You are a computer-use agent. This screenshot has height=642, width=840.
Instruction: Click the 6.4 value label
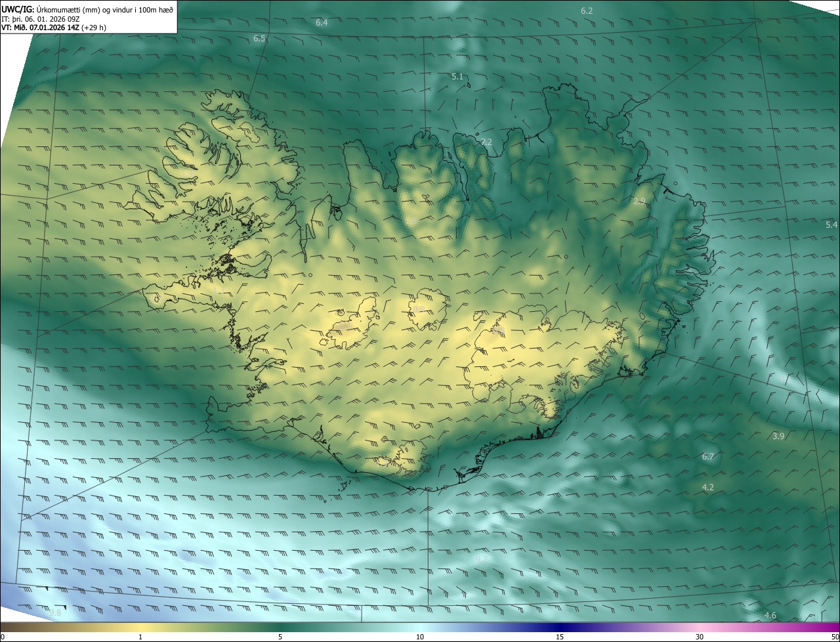coord(322,22)
